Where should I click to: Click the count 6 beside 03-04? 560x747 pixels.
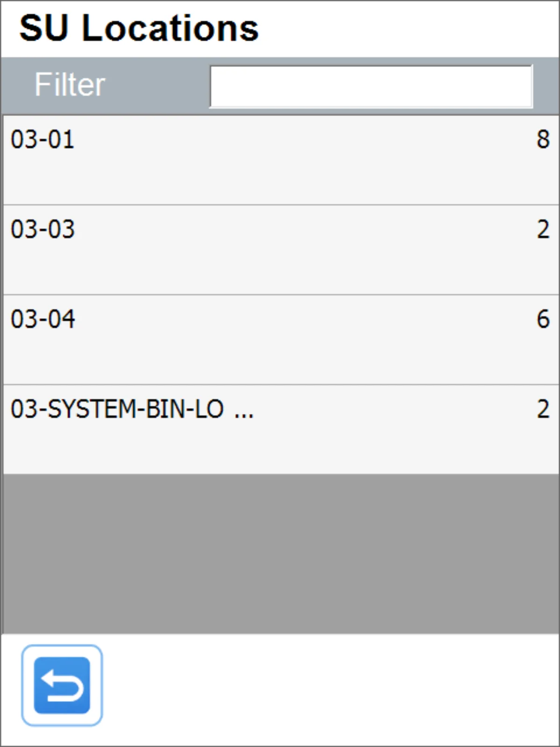pyautogui.click(x=543, y=319)
